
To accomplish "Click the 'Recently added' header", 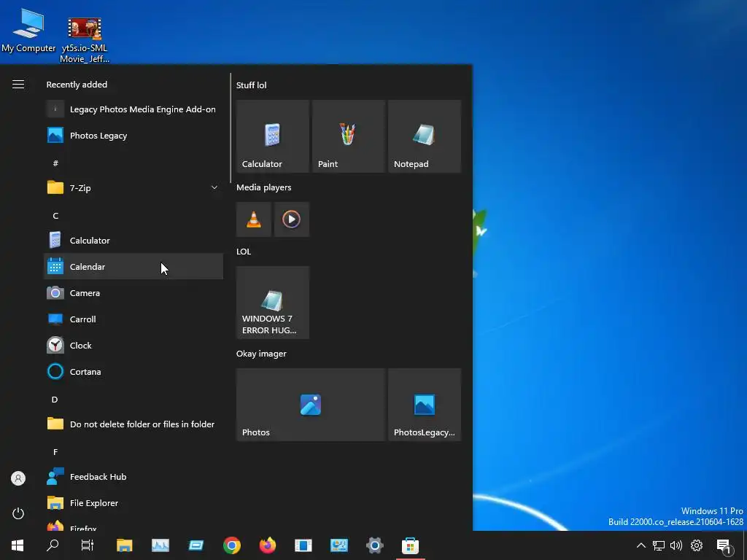I will [77, 85].
